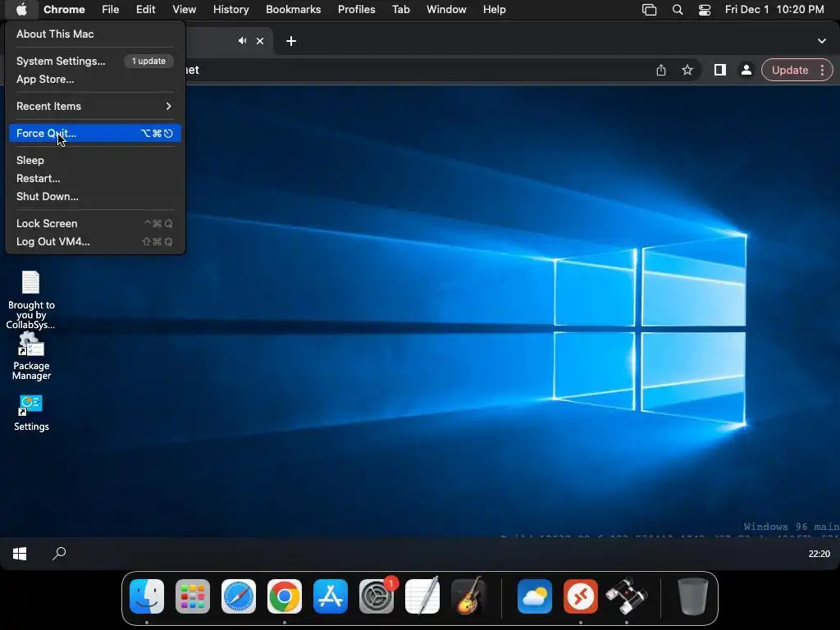Viewport: 840px width, 630px height.
Task: Open the Weather app in Dock
Action: [x=535, y=596]
